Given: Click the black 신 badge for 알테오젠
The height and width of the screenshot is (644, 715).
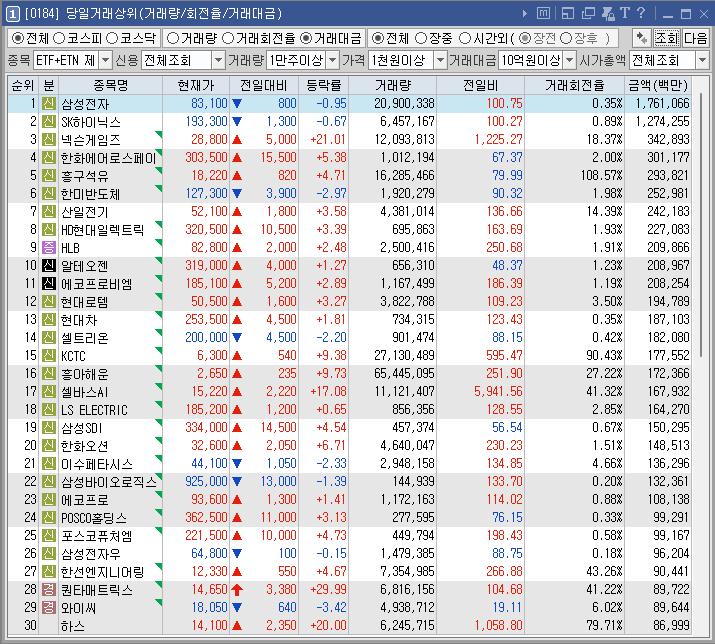Looking at the screenshot, I should coord(49,265).
